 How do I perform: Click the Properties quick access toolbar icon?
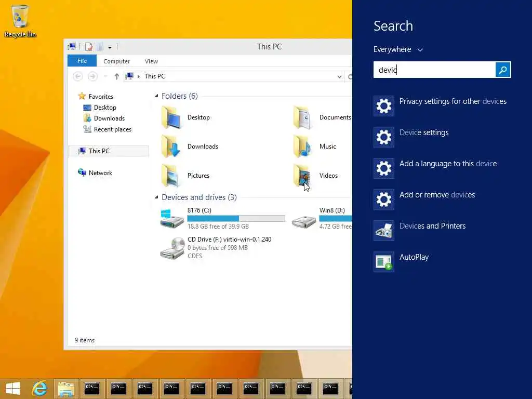point(88,47)
